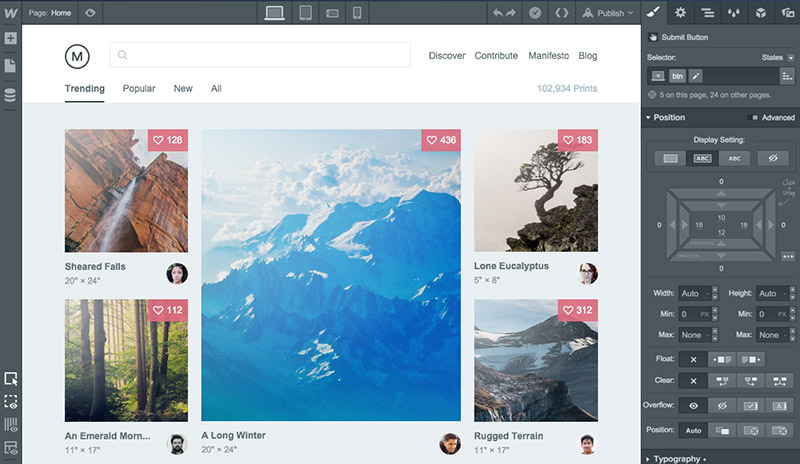Click the Manifesto navigation link
This screenshot has height=464, width=800.
coord(549,56)
